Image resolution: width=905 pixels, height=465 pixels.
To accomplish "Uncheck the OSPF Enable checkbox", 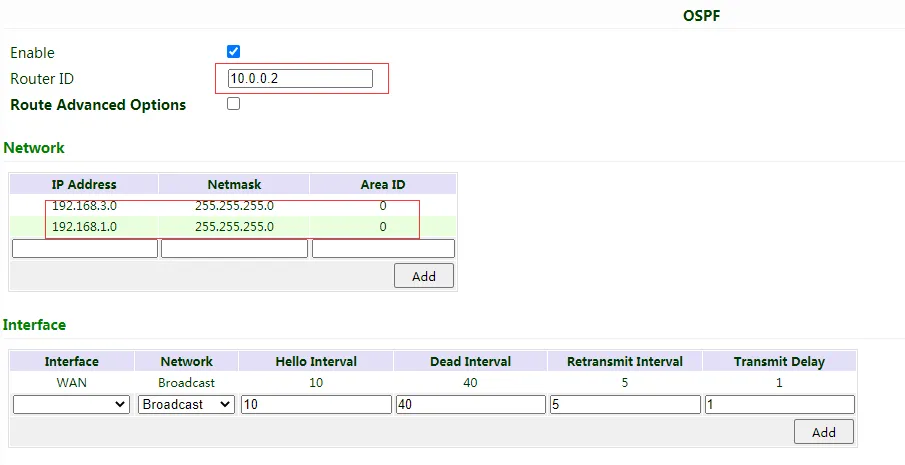I will [x=233, y=51].
